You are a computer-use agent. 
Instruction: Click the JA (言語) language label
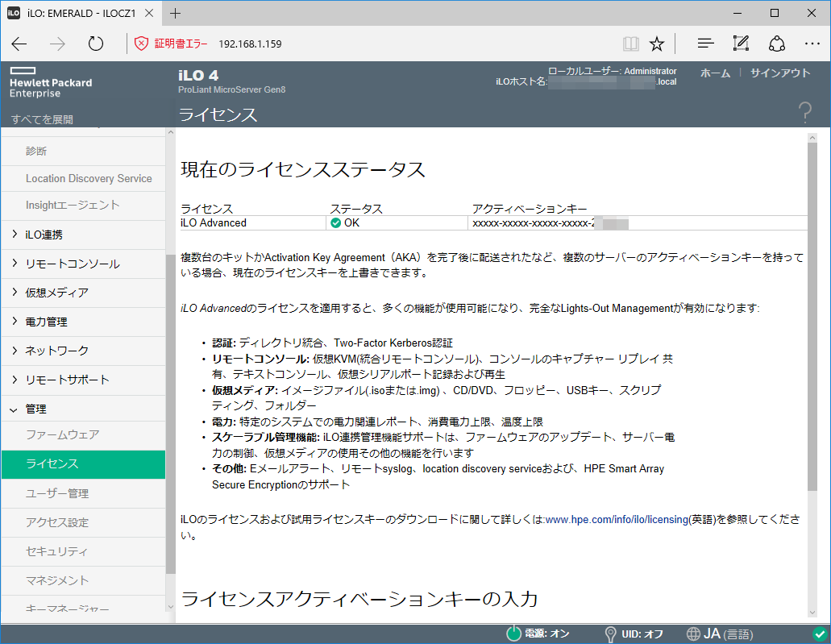[x=728, y=634]
